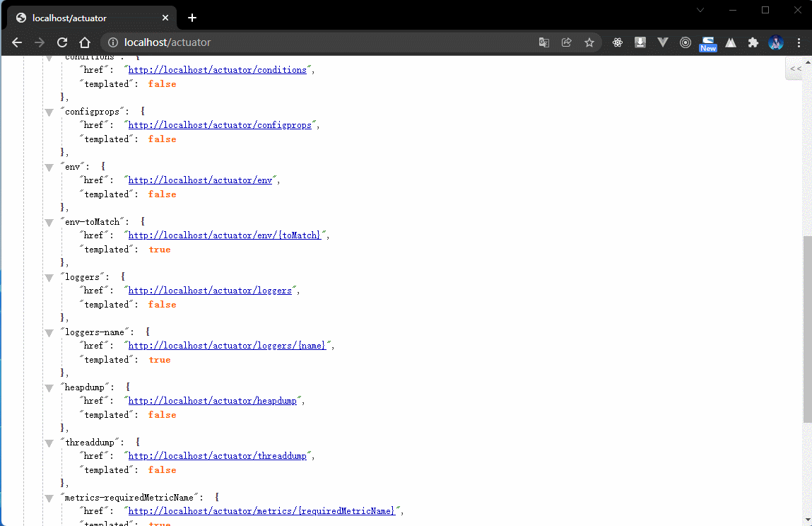Open the browser home page
Screen dimensions: 812x526
(85, 42)
